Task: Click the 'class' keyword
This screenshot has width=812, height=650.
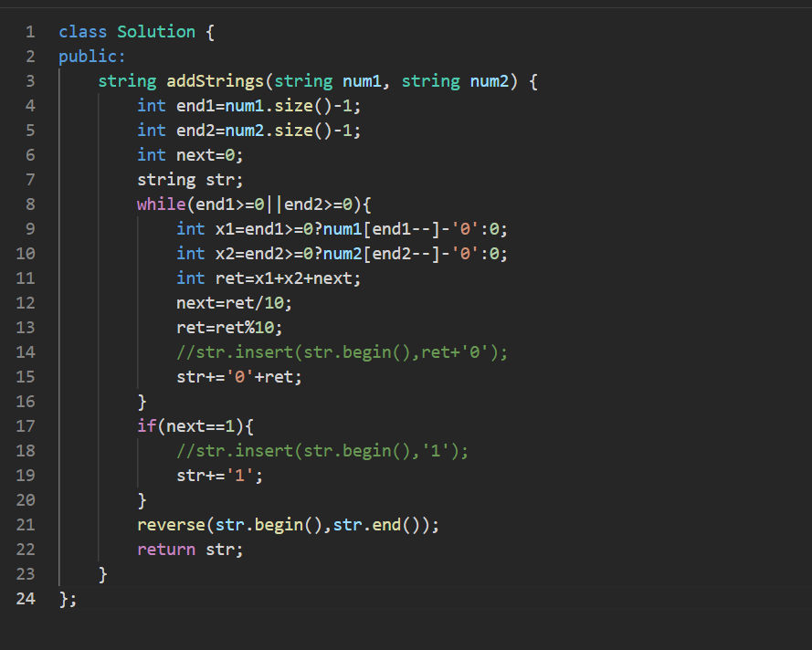Action: pyautogui.click(x=83, y=32)
